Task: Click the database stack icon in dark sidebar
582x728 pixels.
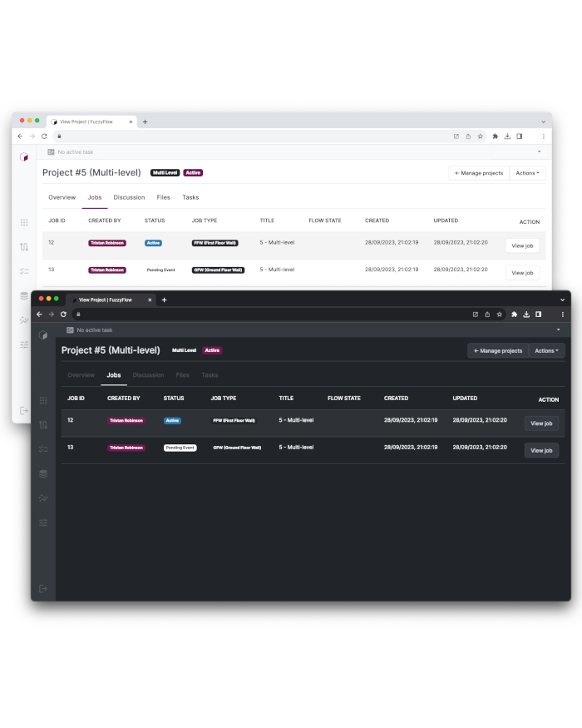Action: pyautogui.click(x=43, y=473)
